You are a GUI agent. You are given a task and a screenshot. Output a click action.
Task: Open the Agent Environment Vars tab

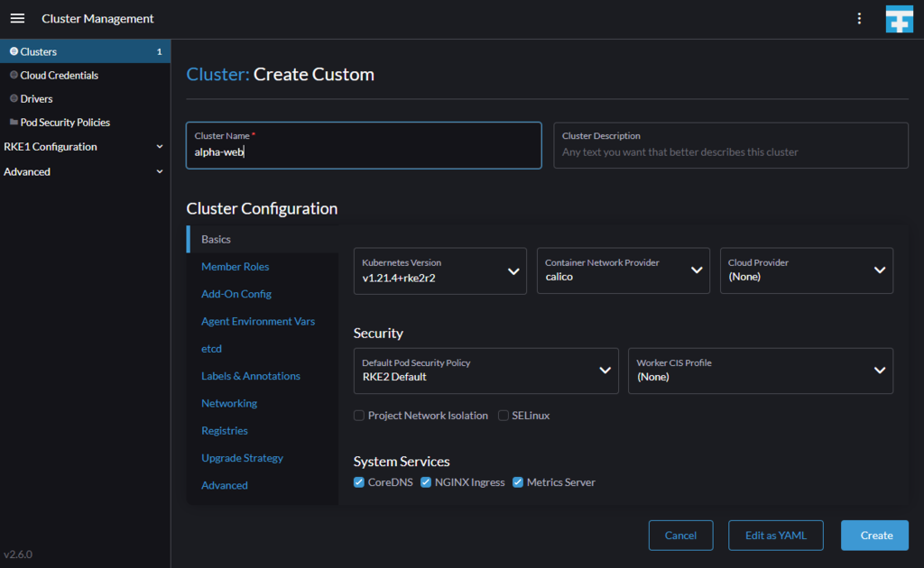pos(258,321)
